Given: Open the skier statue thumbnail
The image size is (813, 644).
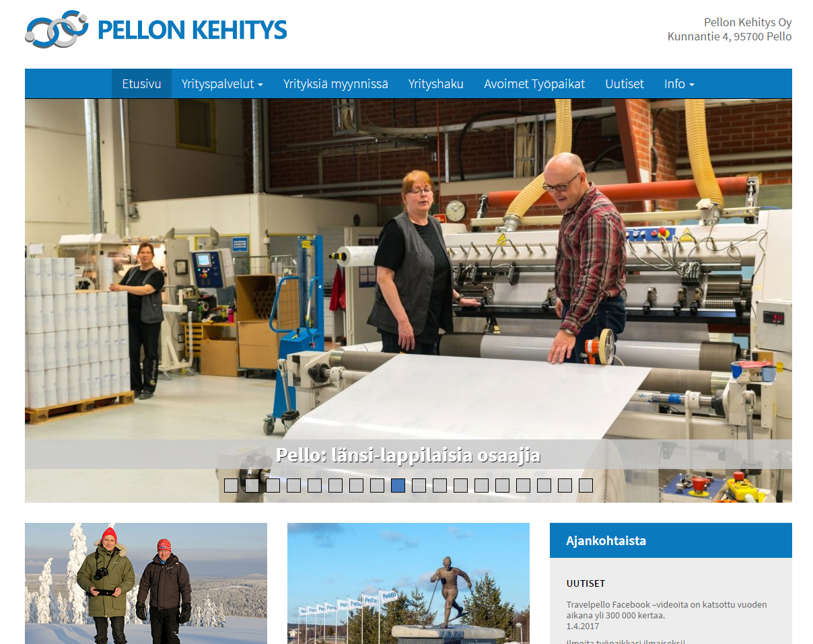Looking at the screenshot, I should (x=409, y=583).
